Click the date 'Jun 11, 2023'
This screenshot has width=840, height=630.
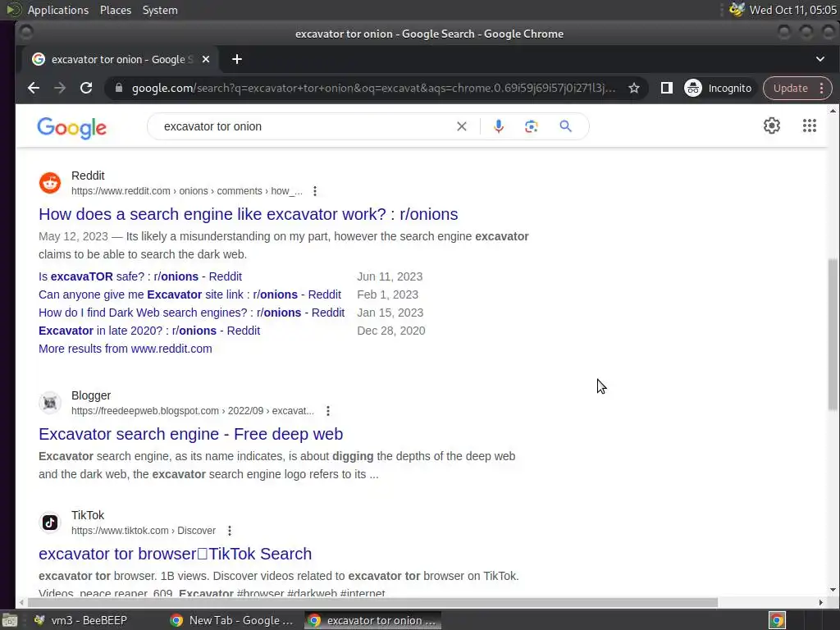tap(390, 276)
